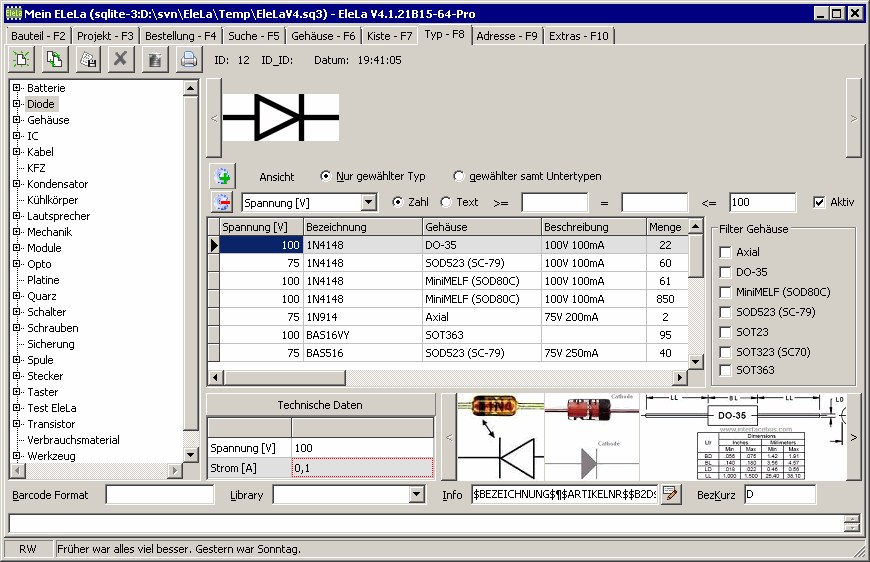
Task: Open the Spannung [V] dropdown
Action: click(x=368, y=203)
